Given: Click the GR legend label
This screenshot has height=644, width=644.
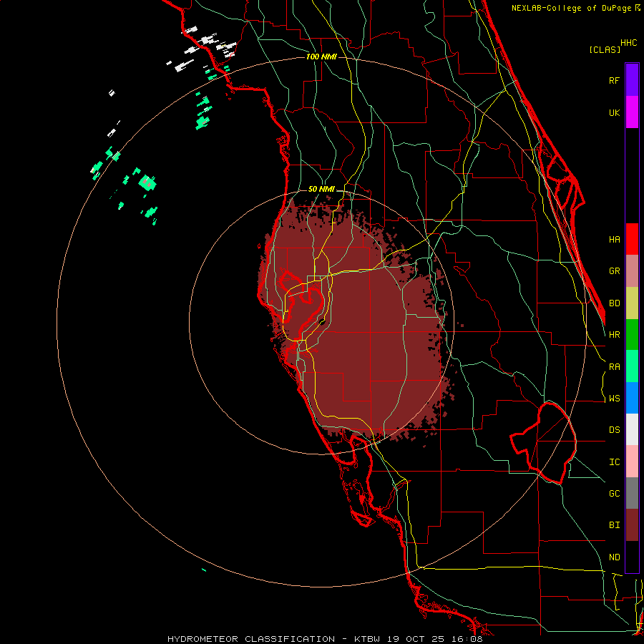Looking at the screenshot, I should coord(614,271).
